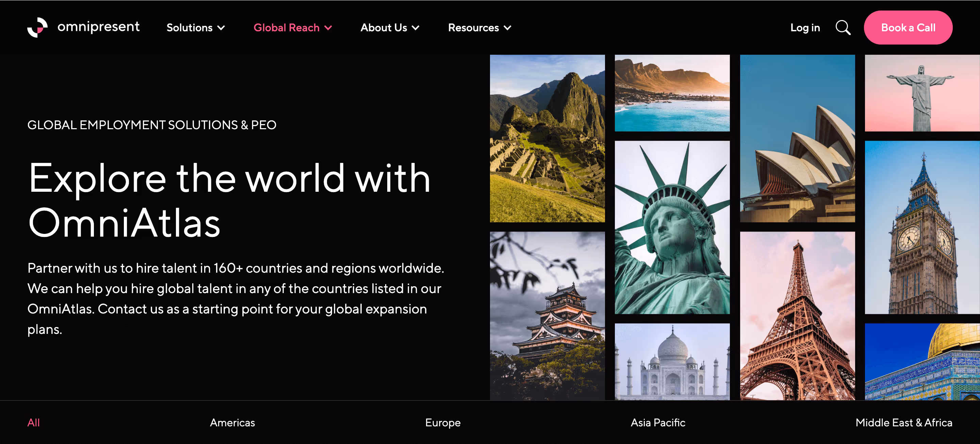Click the Statue of Liberty image

672,227
